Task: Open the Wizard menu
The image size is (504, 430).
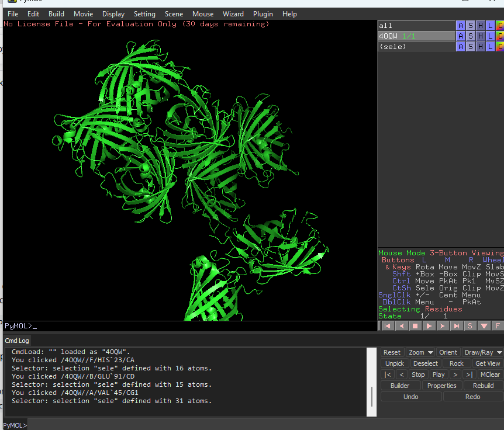Action: (x=233, y=14)
